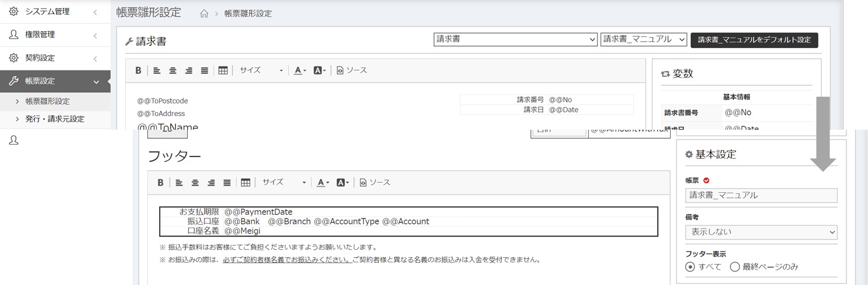Select 最終ページのみ radio option
Screen dimensions: 868x285
tap(734, 267)
